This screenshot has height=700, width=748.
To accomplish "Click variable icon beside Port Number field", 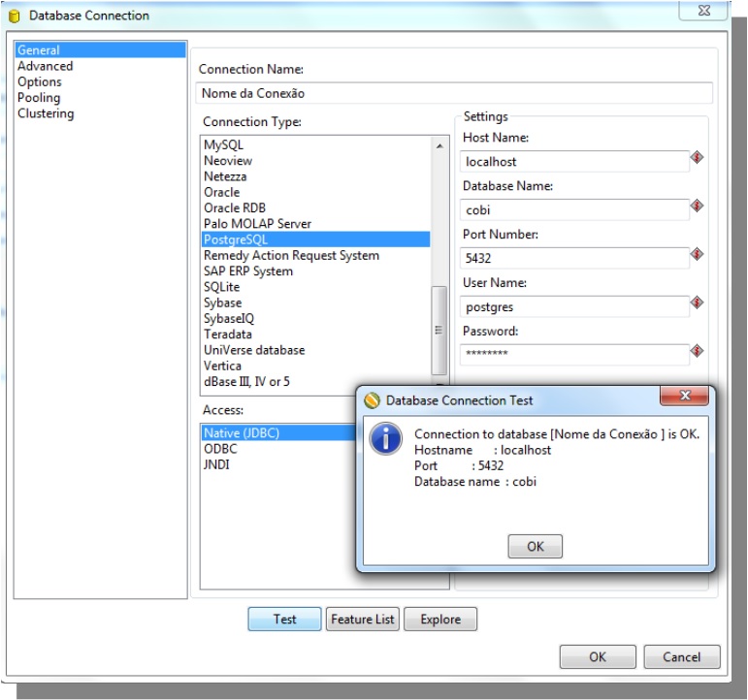I will point(697,255).
